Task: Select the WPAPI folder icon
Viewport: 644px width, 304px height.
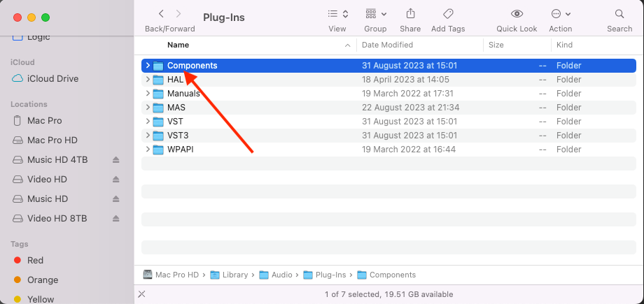Action: pyautogui.click(x=158, y=150)
